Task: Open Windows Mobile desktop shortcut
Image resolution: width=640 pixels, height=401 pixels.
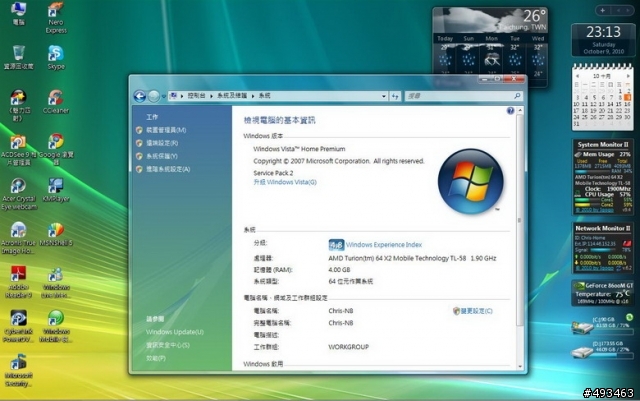Action: click(x=56, y=326)
